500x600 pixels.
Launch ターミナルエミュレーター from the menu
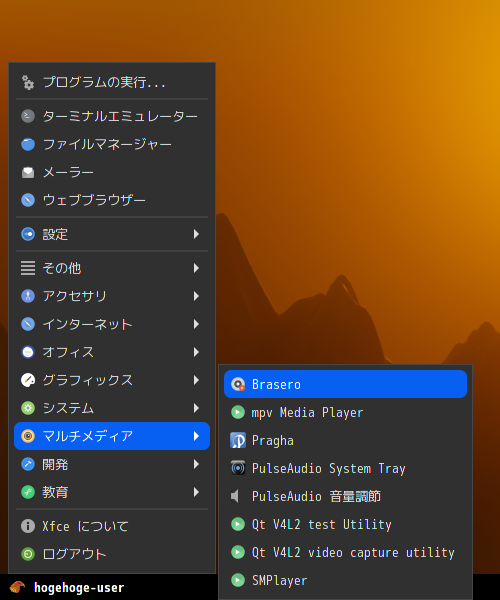tap(112, 116)
